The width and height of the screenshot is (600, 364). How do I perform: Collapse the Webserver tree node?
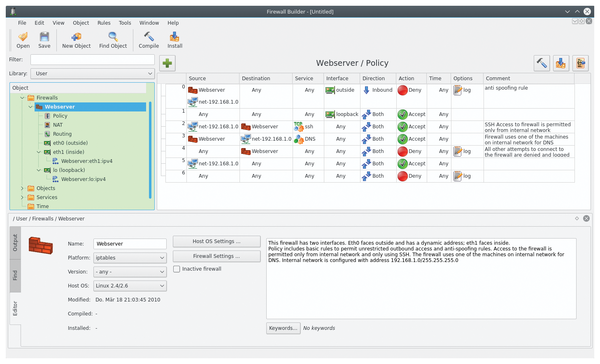click(x=30, y=107)
